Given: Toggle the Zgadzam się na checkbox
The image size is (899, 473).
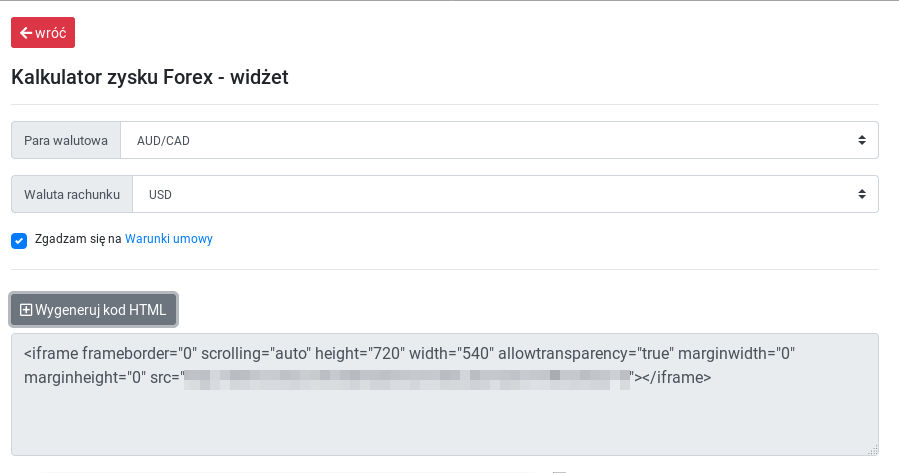Looking at the screenshot, I should (x=18, y=240).
